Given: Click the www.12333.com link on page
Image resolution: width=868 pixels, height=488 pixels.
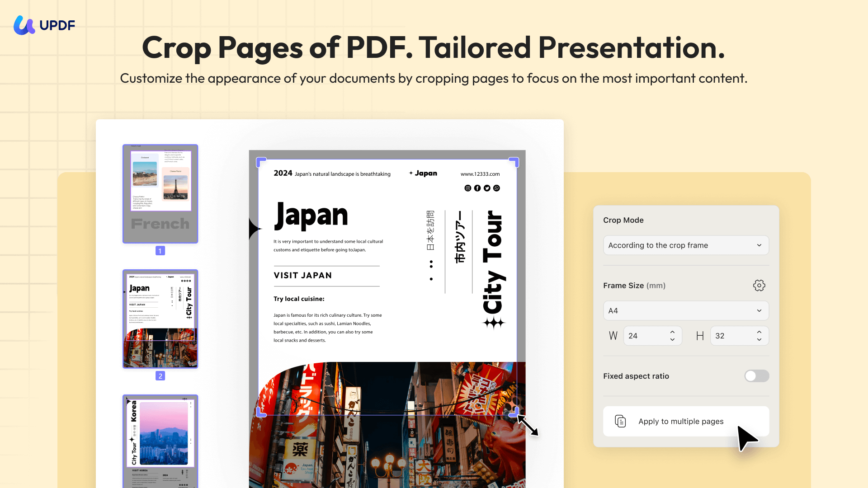Looking at the screenshot, I should click(x=480, y=174).
